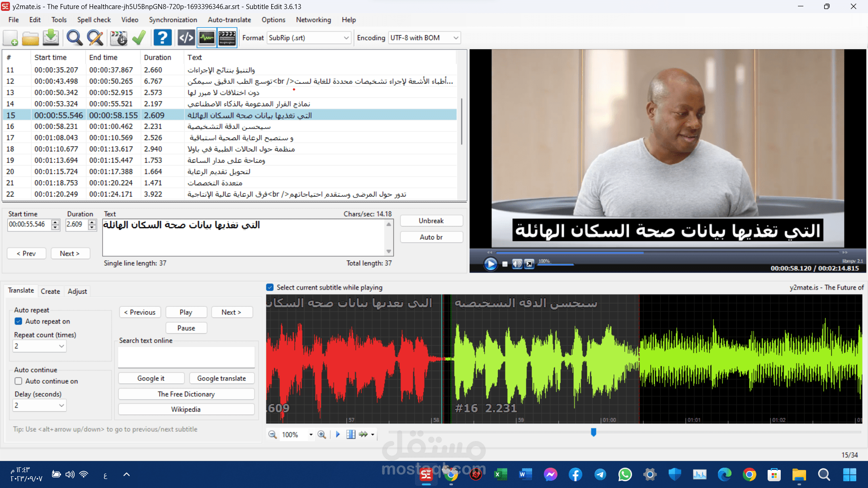Click the Search text online field

point(186,357)
